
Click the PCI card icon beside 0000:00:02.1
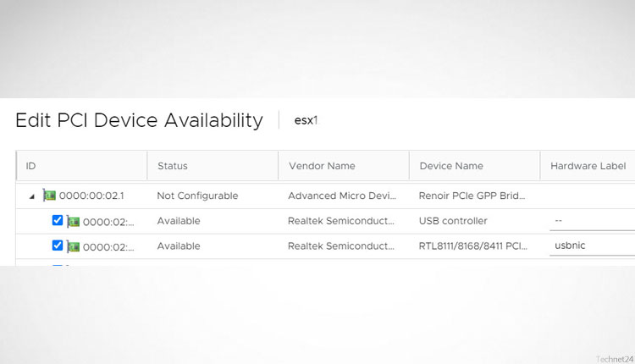point(49,196)
